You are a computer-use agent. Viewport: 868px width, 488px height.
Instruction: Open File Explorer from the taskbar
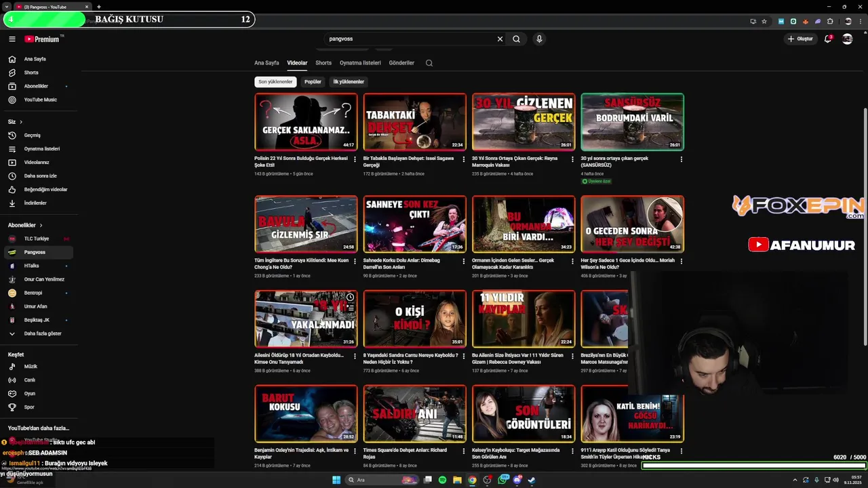[457, 480]
